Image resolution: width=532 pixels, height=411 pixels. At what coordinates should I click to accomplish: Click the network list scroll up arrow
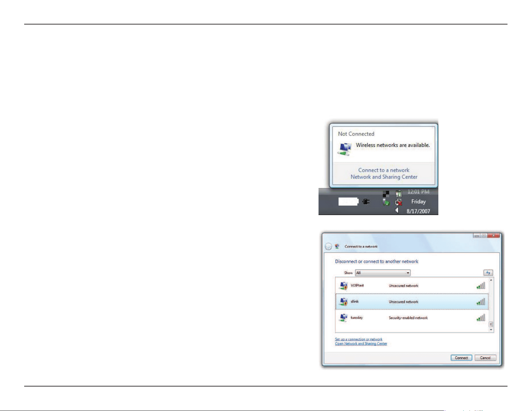pos(491,280)
